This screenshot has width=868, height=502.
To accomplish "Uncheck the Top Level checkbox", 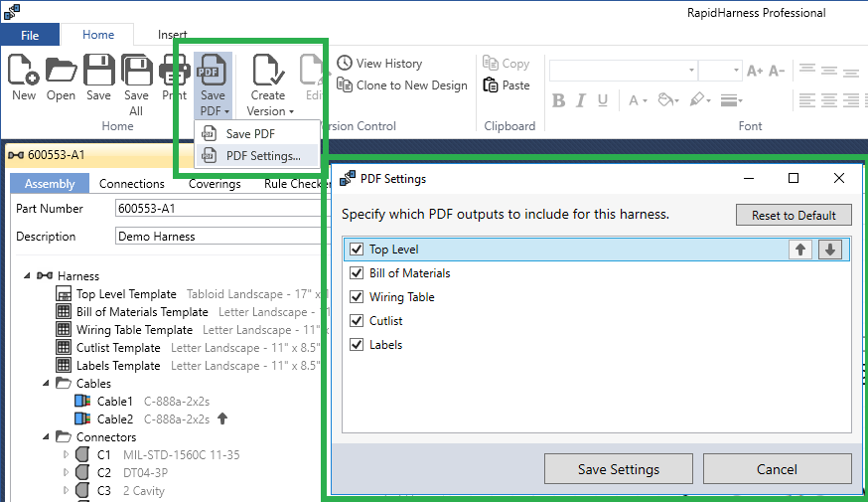I will pyautogui.click(x=357, y=250).
